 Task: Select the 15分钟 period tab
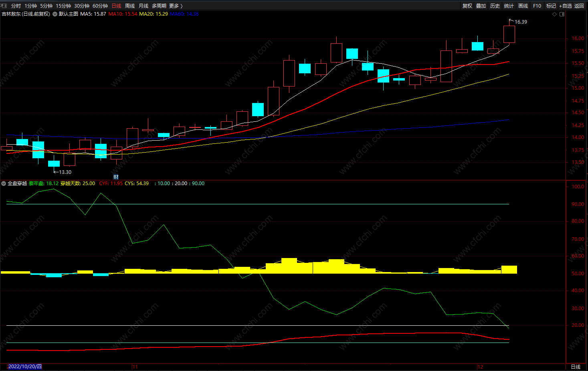click(x=63, y=6)
